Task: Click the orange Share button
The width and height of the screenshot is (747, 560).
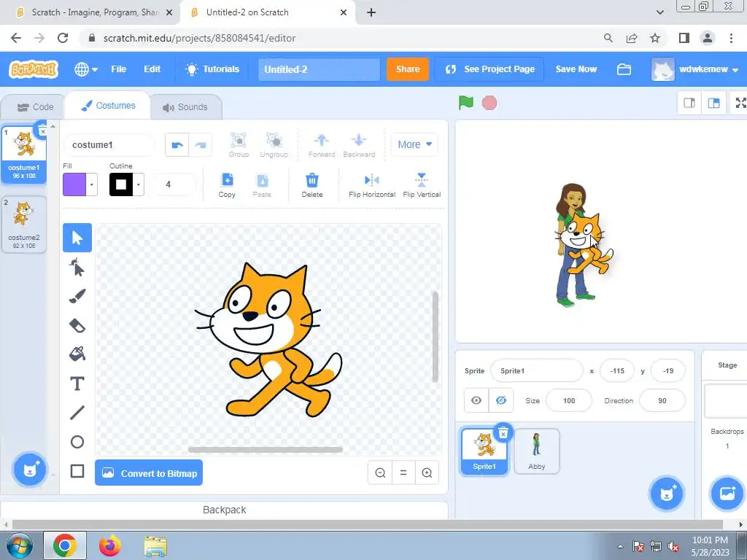Action: coord(408,69)
